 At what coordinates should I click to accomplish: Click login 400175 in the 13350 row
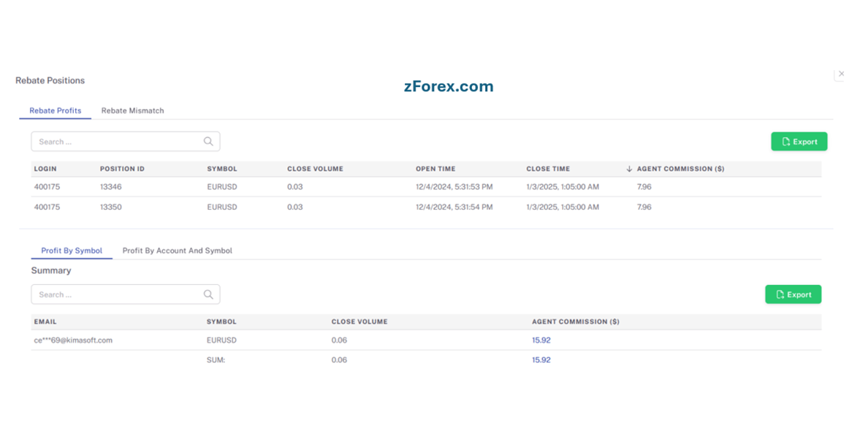click(x=47, y=207)
